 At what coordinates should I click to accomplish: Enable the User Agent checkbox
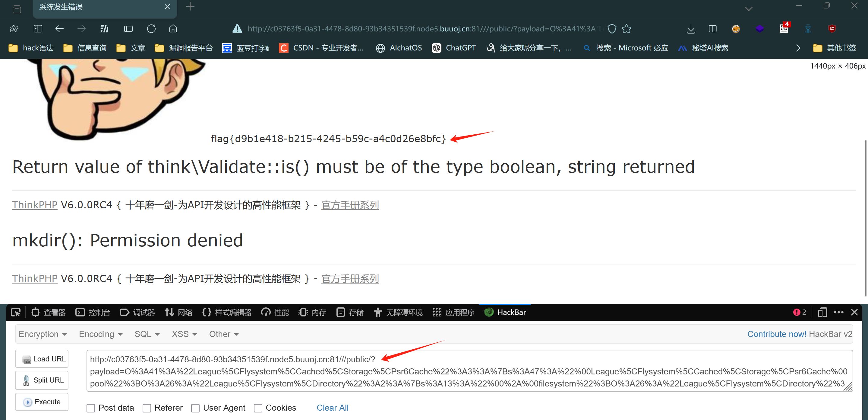[x=195, y=408]
